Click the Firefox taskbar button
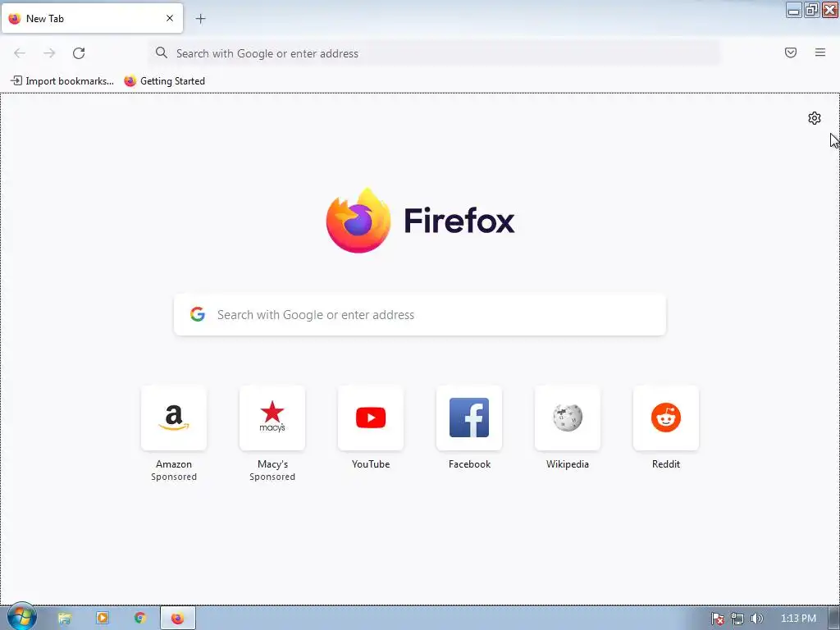840x630 pixels. coord(178,619)
